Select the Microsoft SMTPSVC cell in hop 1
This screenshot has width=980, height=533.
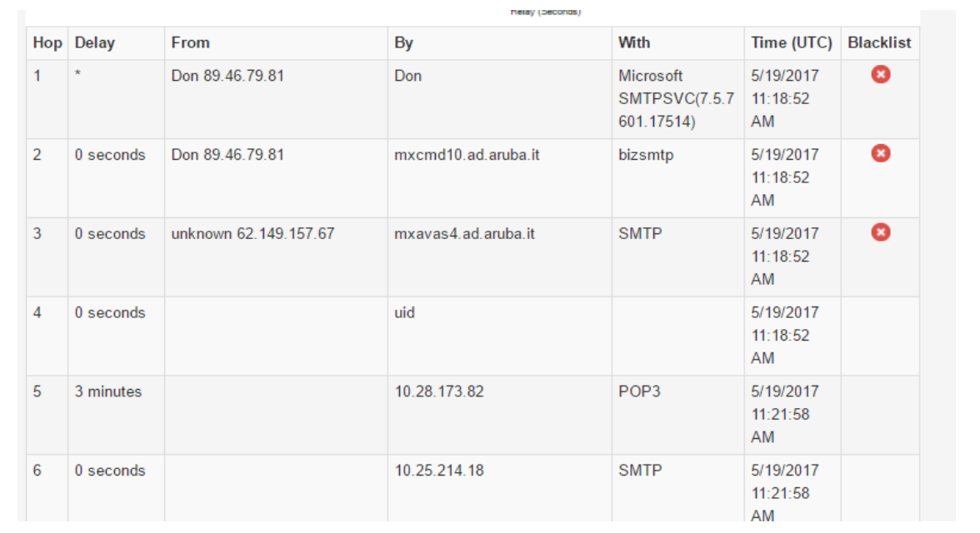676,98
